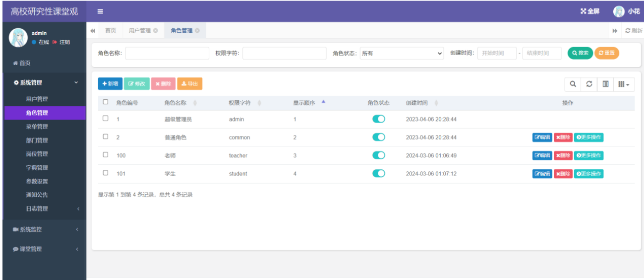This screenshot has height=280, width=644.
Task: Check the box for the 普通角色 row
Action: pos(105,137)
